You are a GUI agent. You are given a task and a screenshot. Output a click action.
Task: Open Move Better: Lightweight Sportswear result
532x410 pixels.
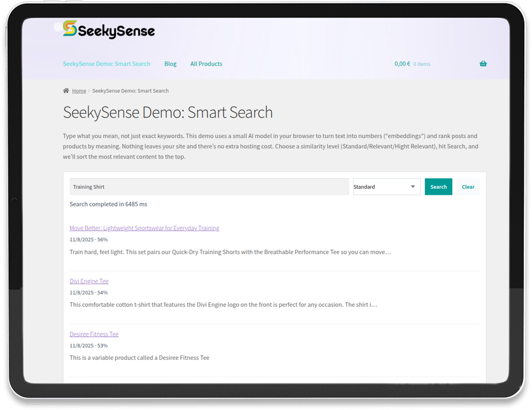pos(144,228)
